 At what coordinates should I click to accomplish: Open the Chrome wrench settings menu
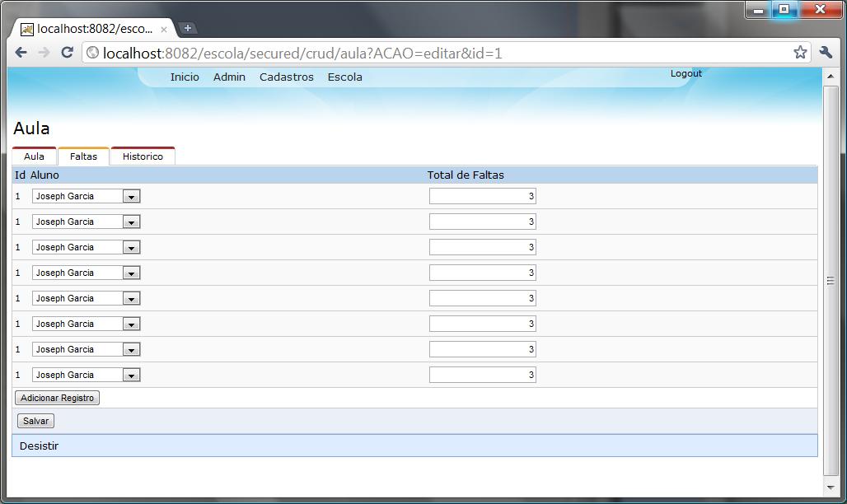826,53
